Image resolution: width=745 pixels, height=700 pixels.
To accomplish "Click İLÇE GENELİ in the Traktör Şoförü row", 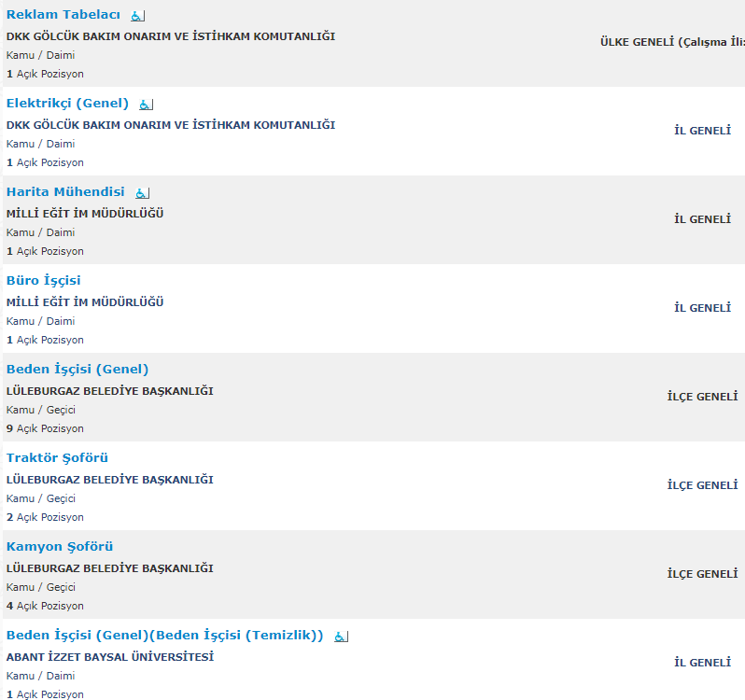I will tap(702, 485).
